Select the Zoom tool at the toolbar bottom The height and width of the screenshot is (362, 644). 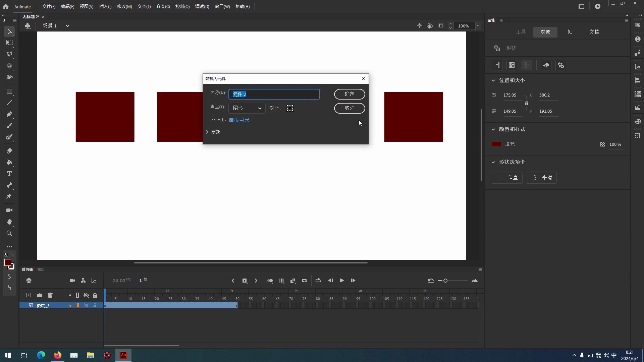pos(9,233)
